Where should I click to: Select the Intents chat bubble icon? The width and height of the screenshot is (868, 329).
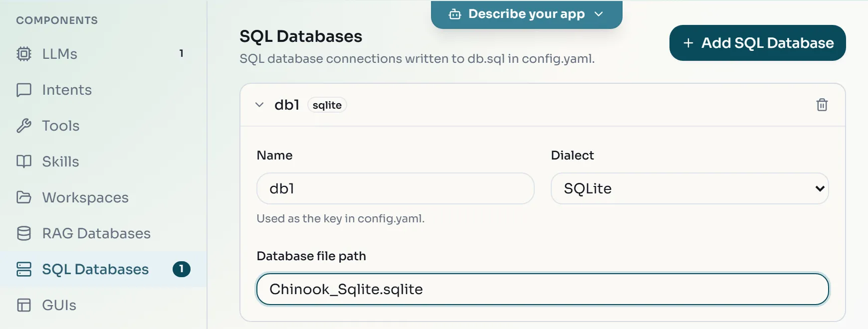[23, 90]
